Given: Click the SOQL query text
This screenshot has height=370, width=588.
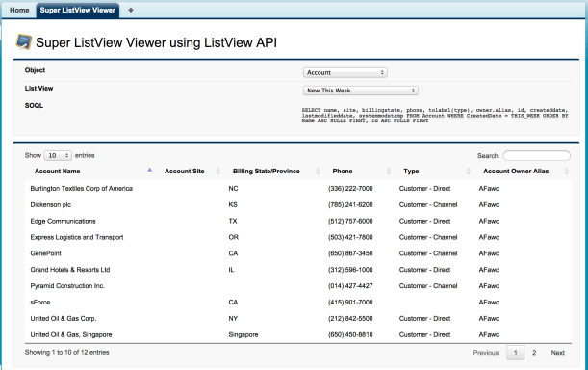Looking at the screenshot, I should (435, 116).
